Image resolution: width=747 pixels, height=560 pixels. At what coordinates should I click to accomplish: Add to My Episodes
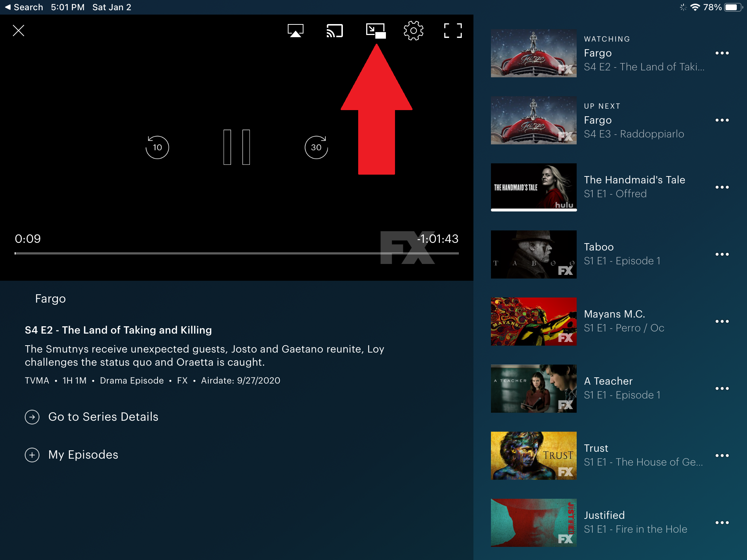(71, 455)
